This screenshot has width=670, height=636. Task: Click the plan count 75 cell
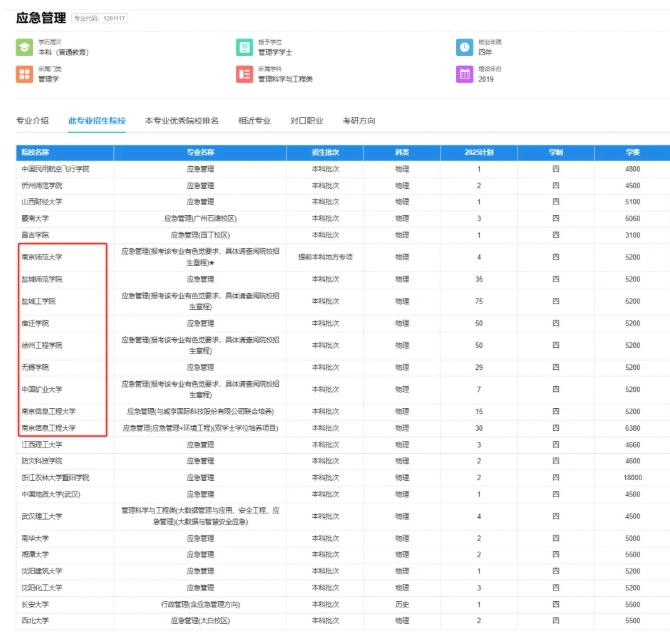pyautogui.click(x=479, y=301)
